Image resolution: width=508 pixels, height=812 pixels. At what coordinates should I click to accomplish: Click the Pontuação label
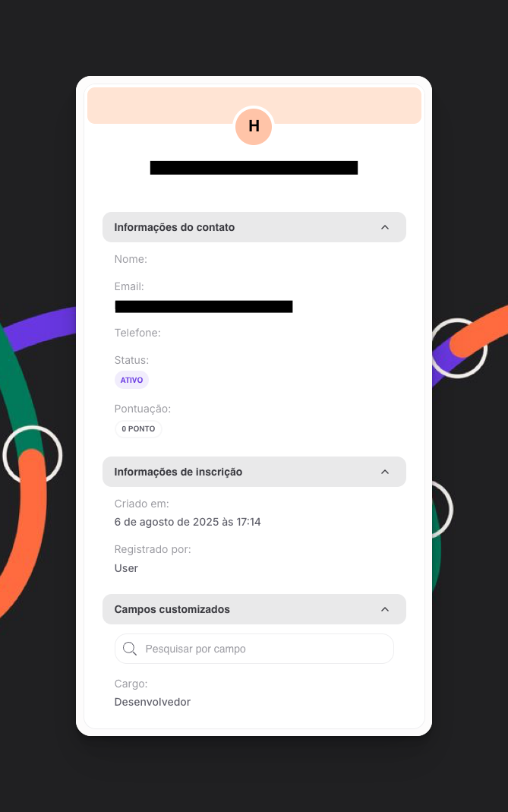tap(143, 409)
